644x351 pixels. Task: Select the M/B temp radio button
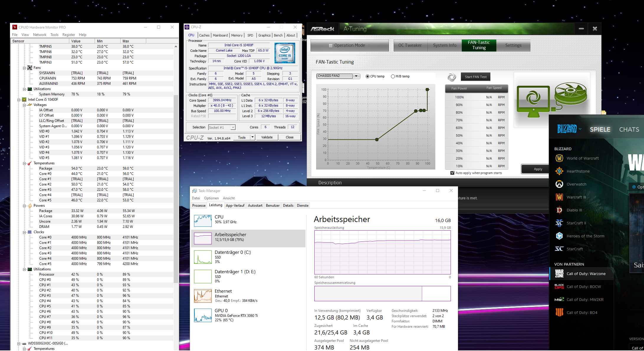(393, 77)
